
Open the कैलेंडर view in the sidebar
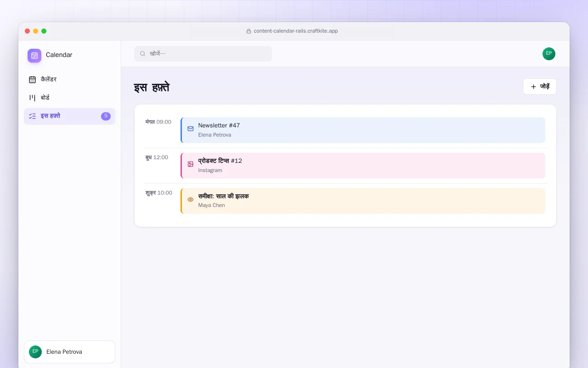coord(69,80)
